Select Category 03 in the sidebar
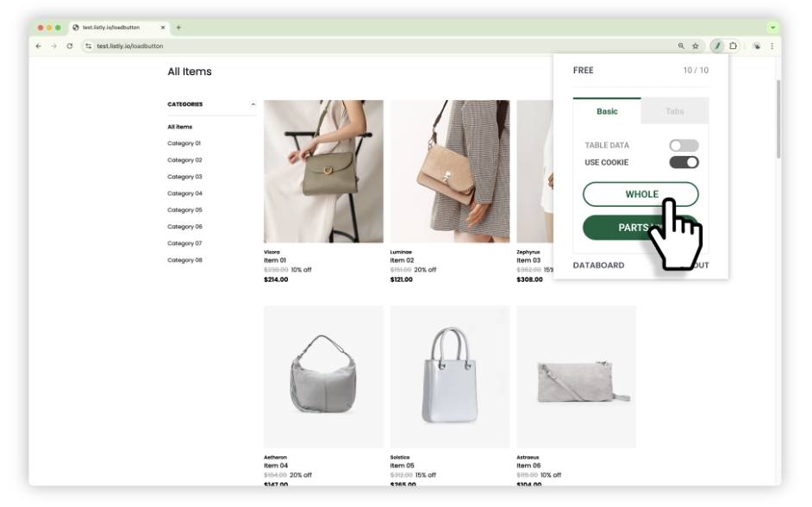This screenshot has height=507, width=812. tap(184, 177)
